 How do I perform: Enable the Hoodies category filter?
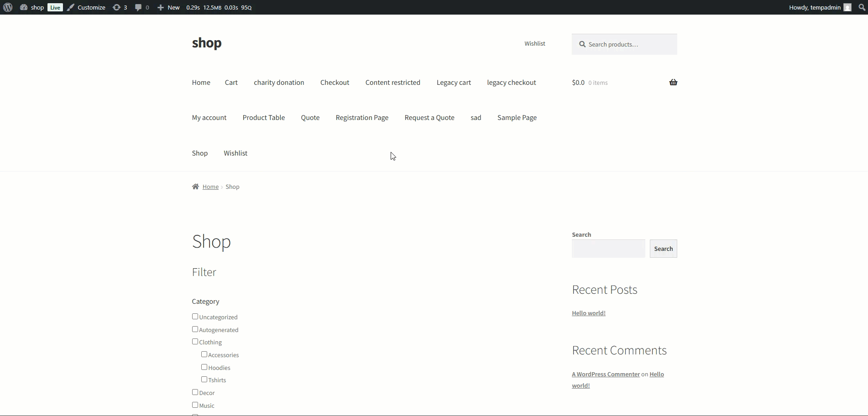204,367
